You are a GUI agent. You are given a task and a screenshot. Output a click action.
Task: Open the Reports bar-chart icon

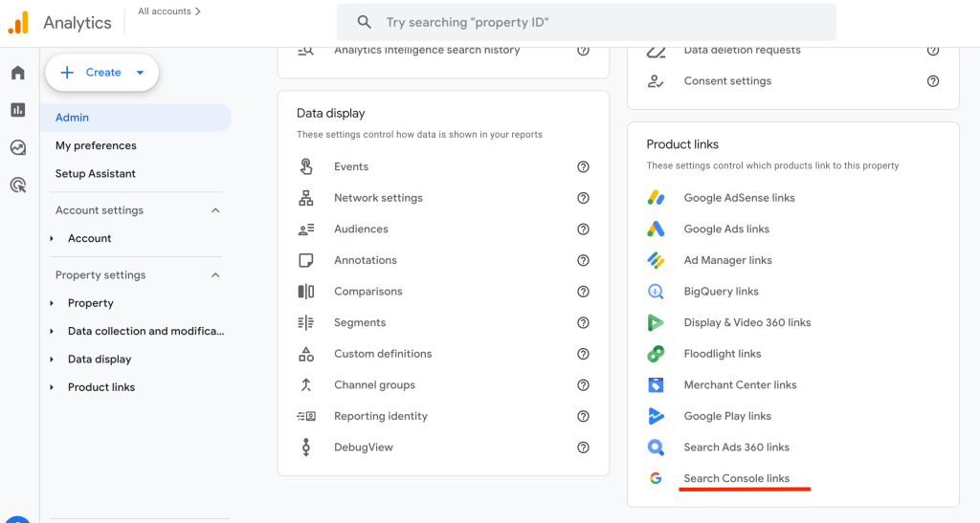point(18,110)
